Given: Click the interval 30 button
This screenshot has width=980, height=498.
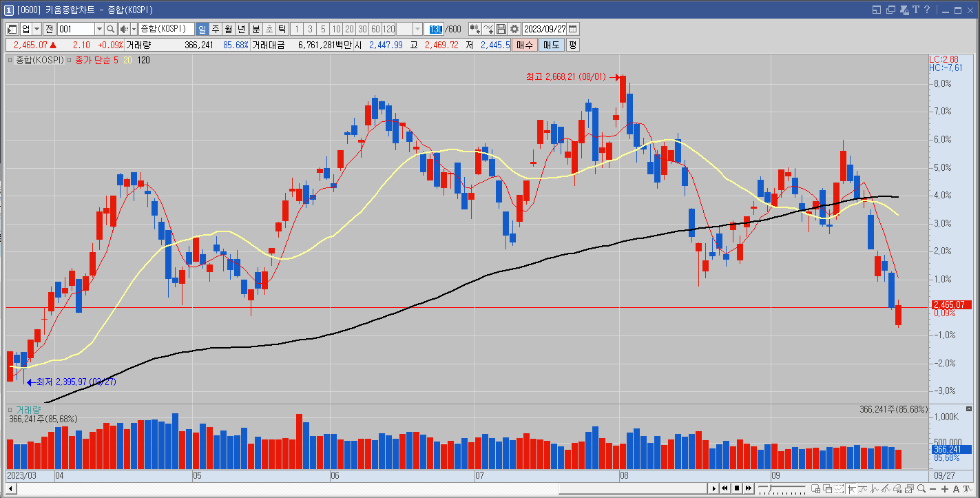Looking at the screenshot, I should coord(362,29).
